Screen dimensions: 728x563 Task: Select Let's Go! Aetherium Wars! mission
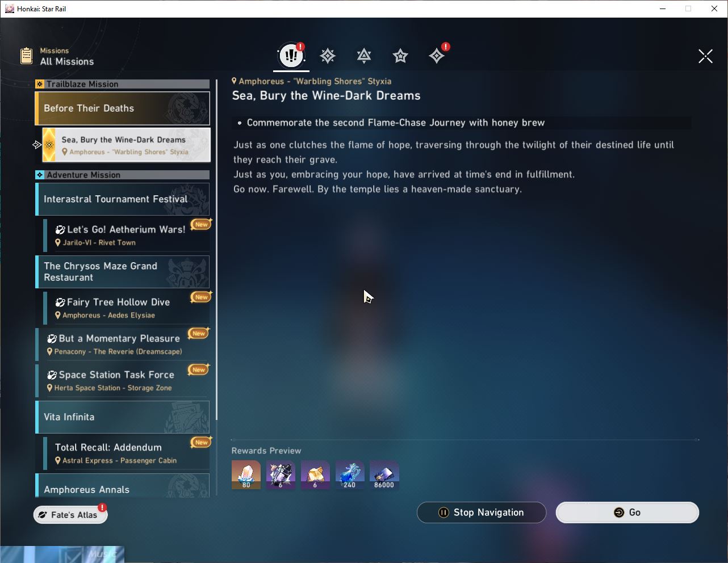pos(127,235)
